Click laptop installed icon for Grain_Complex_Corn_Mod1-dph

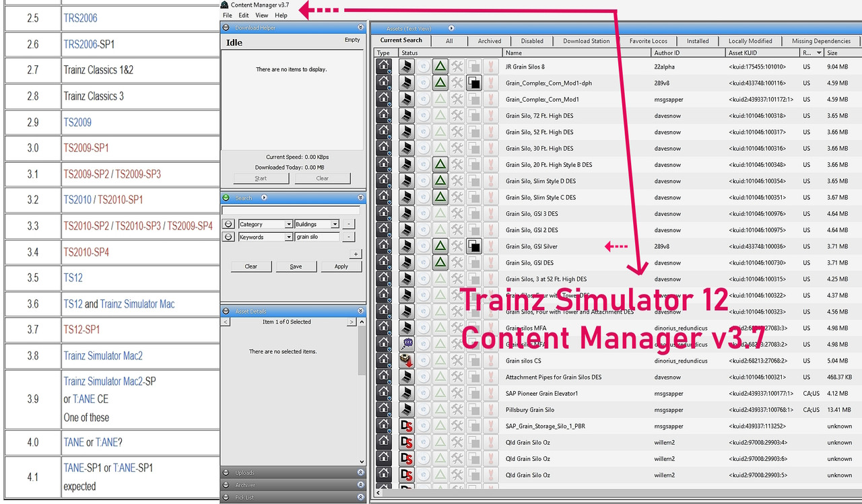click(406, 83)
